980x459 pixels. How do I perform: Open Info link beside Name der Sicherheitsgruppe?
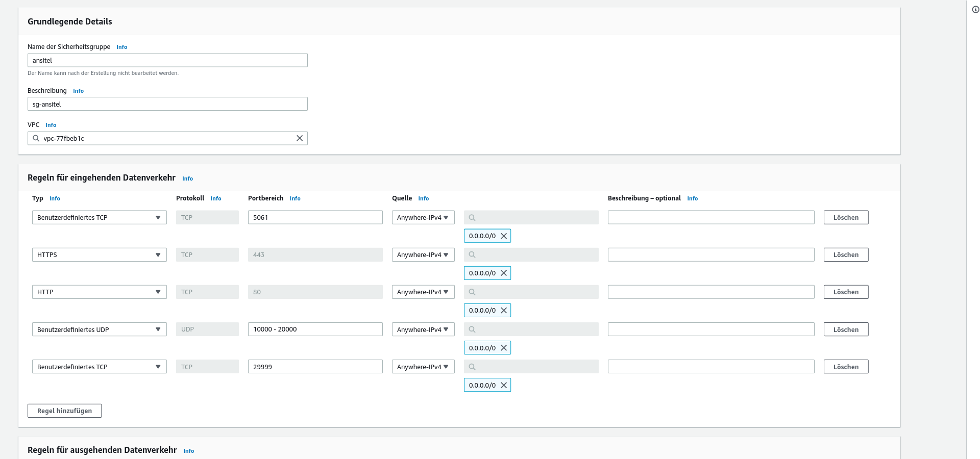click(121, 47)
